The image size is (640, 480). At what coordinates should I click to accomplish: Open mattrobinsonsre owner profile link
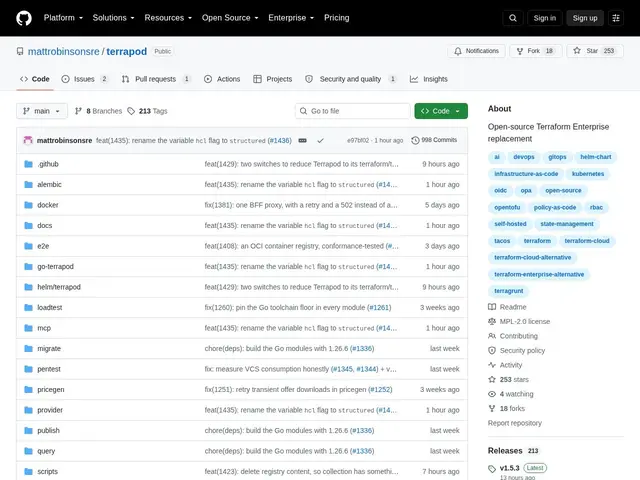click(64, 51)
